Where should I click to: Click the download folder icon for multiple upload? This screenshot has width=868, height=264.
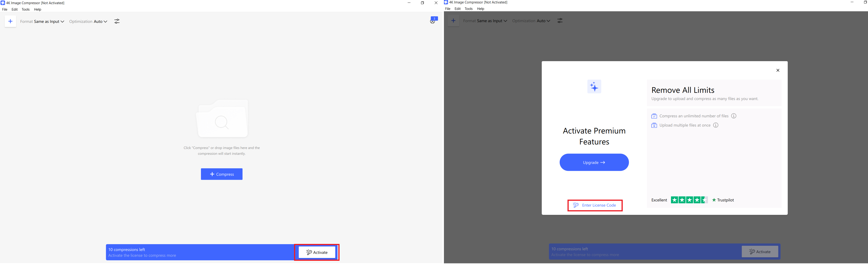click(654, 125)
